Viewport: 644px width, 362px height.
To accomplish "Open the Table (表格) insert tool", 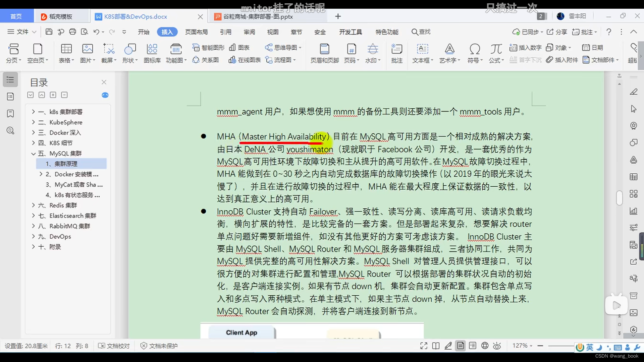I will point(66,53).
